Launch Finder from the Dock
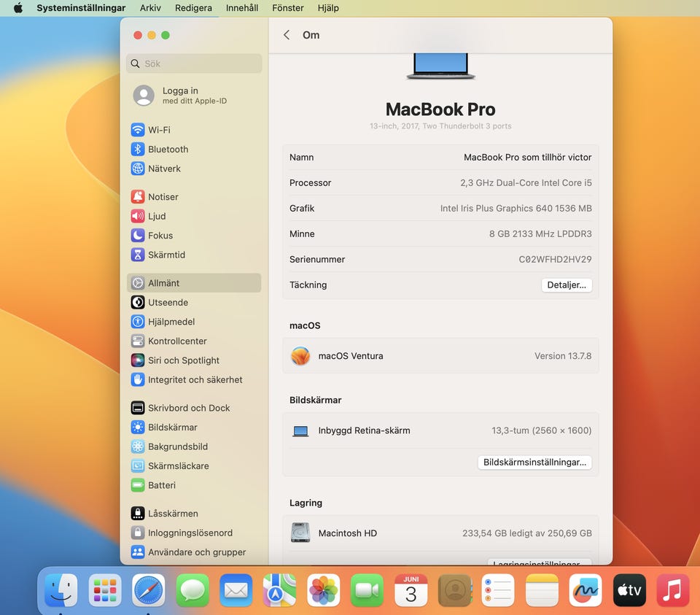This screenshot has height=615, width=700. (61, 590)
